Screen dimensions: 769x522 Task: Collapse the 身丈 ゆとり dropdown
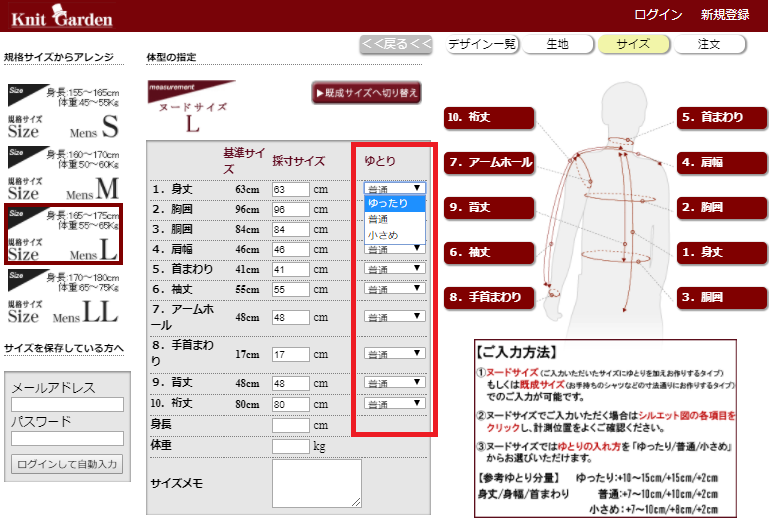394,188
